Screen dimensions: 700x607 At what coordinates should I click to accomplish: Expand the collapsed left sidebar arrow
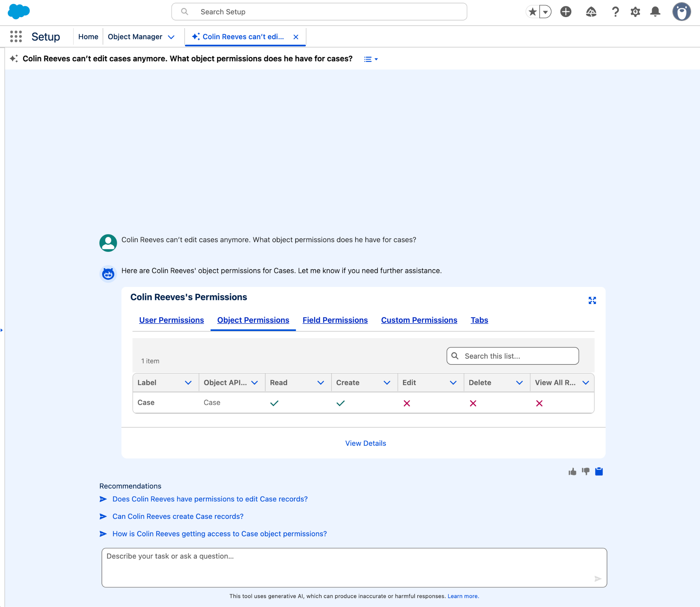pyautogui.click(x=2, y=330)
